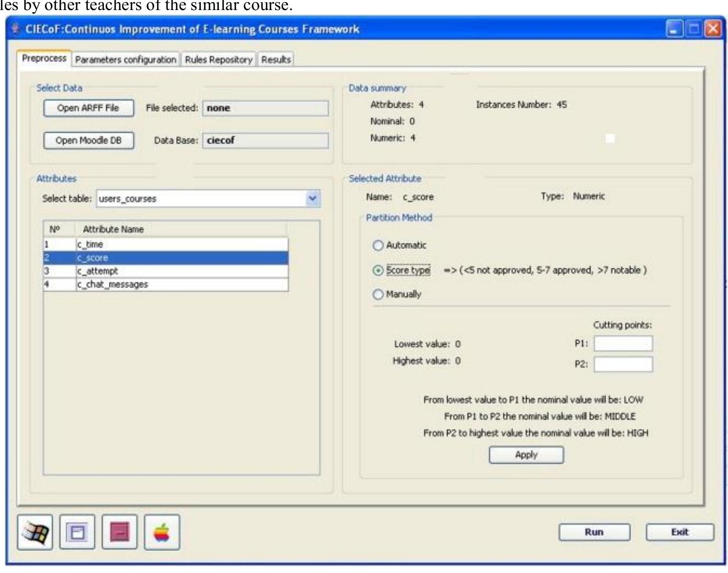
Task: Choose the Score type radio option
Action: (x=378, y=270)
